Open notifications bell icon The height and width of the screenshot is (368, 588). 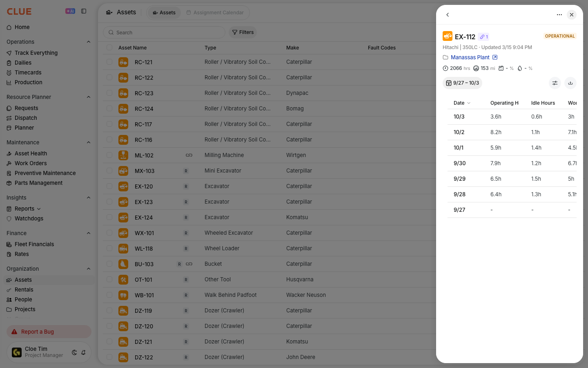pos(83,352)
